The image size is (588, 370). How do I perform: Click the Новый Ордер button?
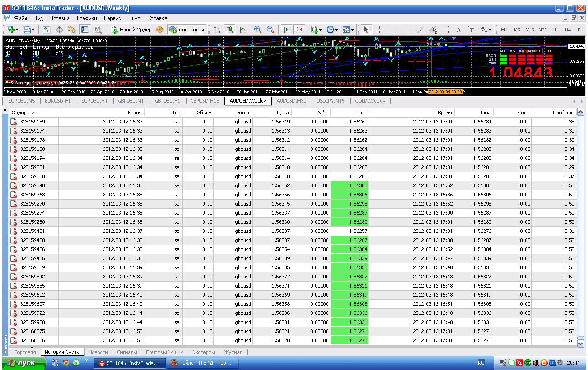(131, 30)
